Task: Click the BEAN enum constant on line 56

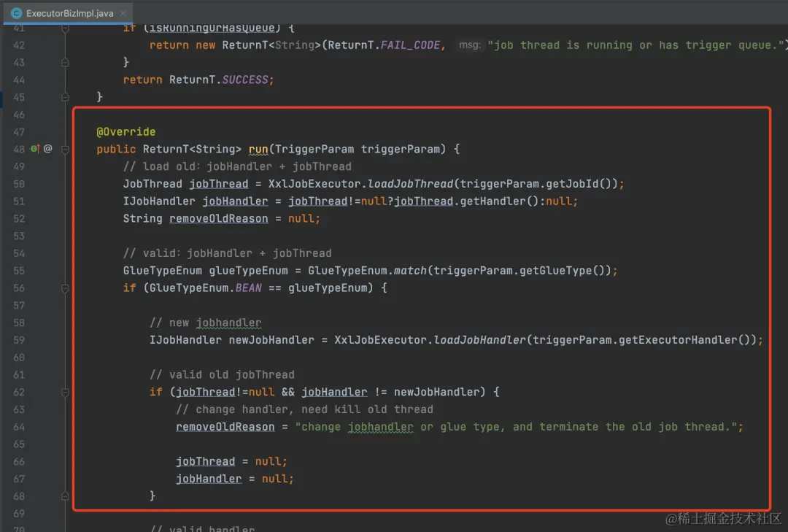Action: [248, 288]
